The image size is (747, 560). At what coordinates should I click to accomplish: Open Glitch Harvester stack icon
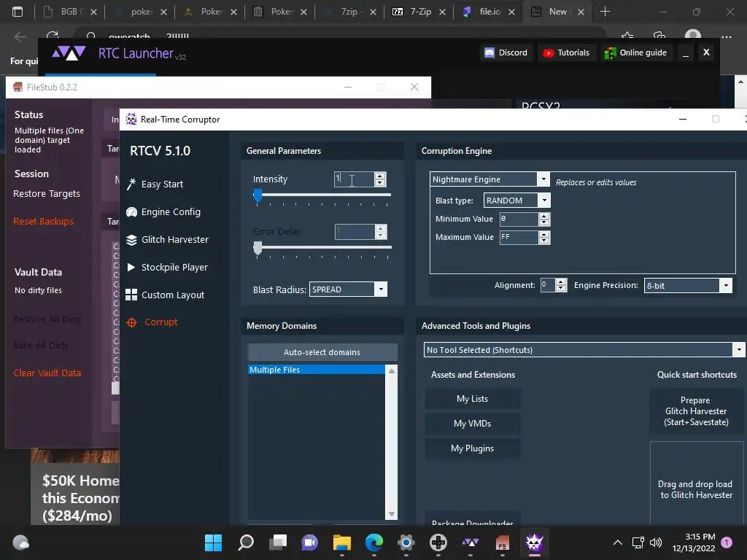click(131, 239)
